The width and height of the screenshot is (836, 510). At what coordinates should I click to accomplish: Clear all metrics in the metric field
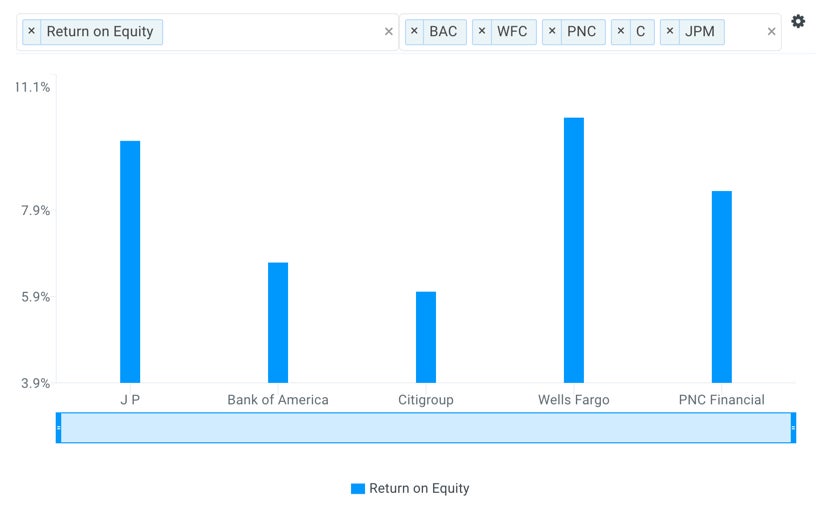coord(389,32)
